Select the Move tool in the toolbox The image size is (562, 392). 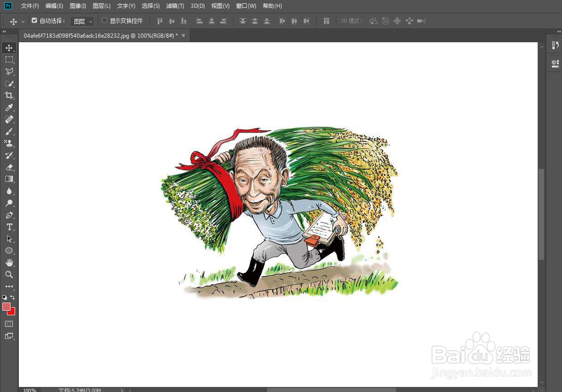[x=9, y=48]
